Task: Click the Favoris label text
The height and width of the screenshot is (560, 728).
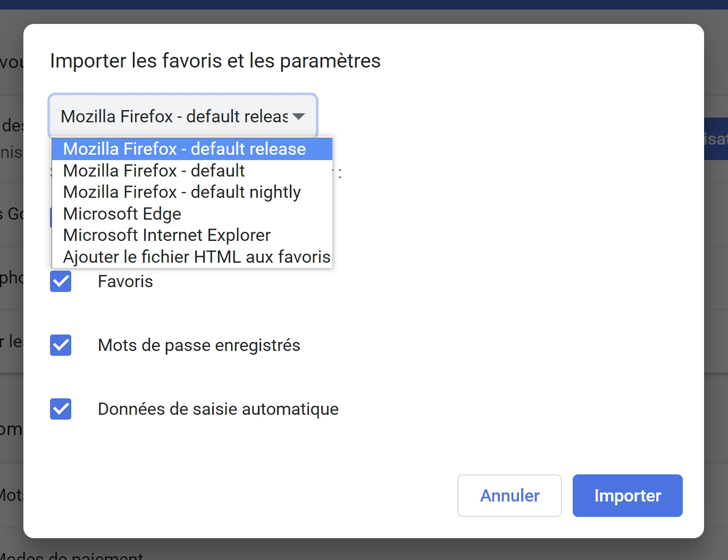Action: (x=125, y=281)
